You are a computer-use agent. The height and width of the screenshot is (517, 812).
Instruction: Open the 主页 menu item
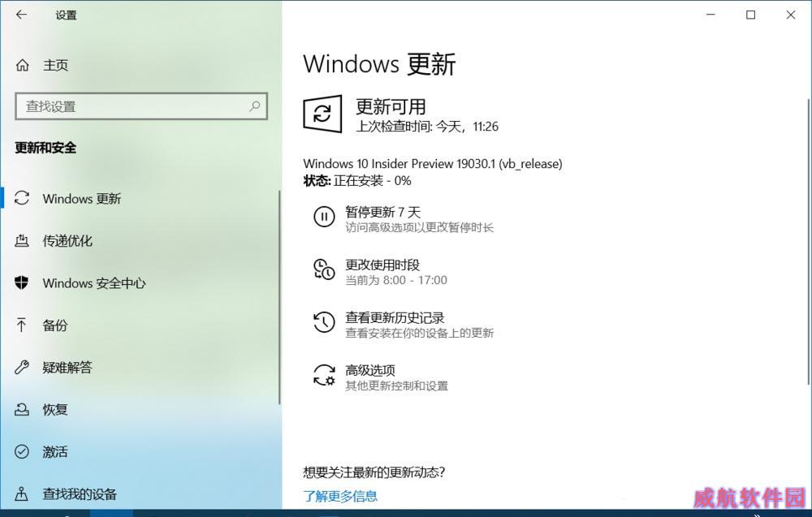click(55, 65)
